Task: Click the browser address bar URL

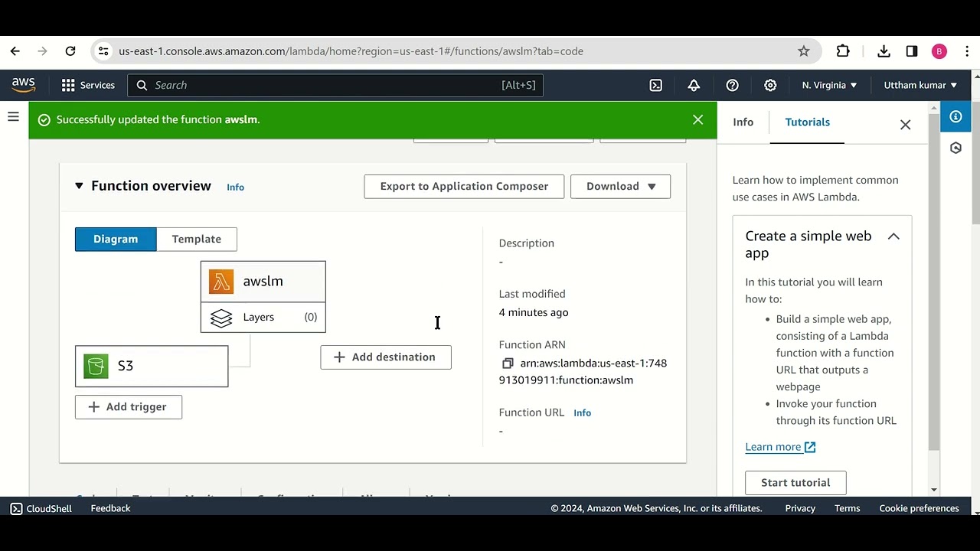Action: click(x=351, y=51)
